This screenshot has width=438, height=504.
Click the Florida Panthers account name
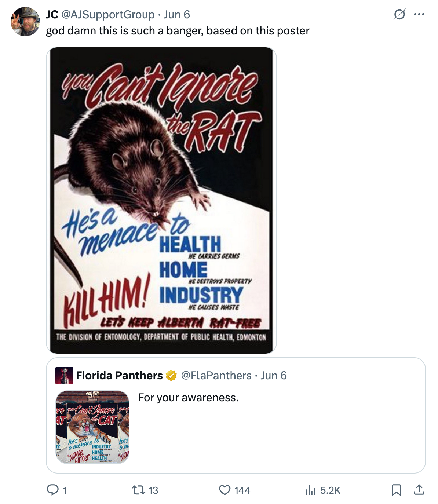pos(119,375)
